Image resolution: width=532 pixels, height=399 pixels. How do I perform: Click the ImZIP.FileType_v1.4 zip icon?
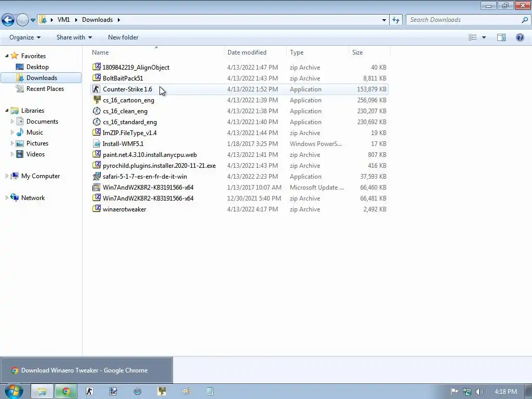[x=97, y=132]
